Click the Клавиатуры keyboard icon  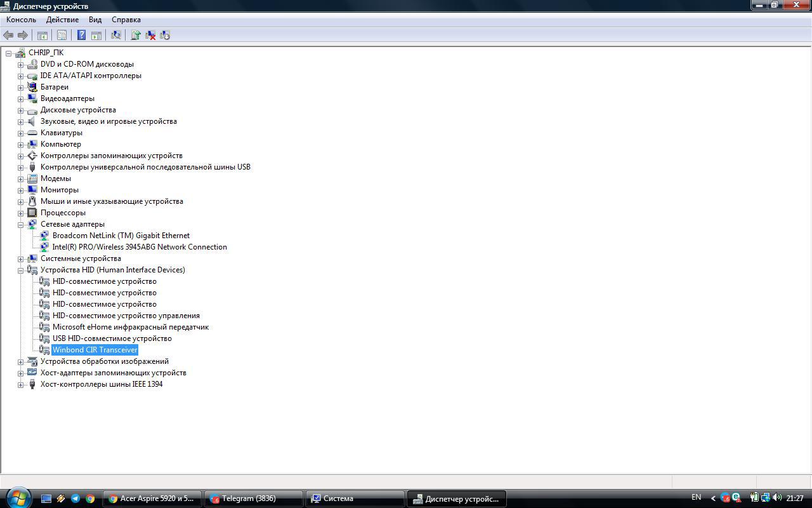click(32, 133)
